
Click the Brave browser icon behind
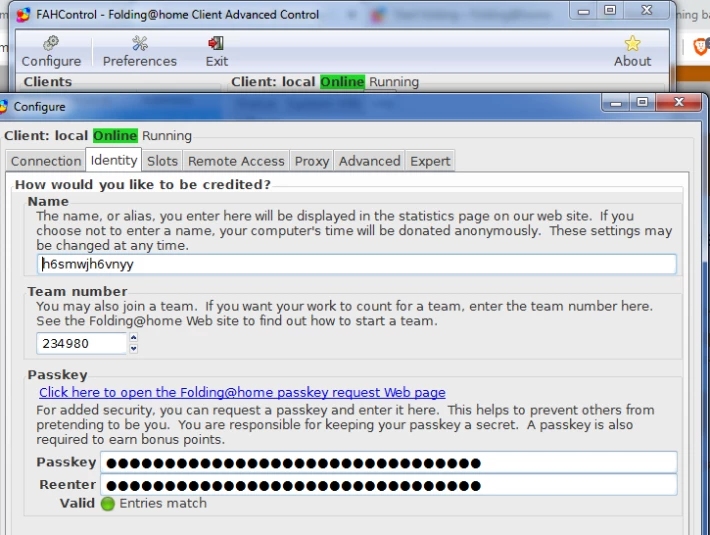click(x=700, y=47)
